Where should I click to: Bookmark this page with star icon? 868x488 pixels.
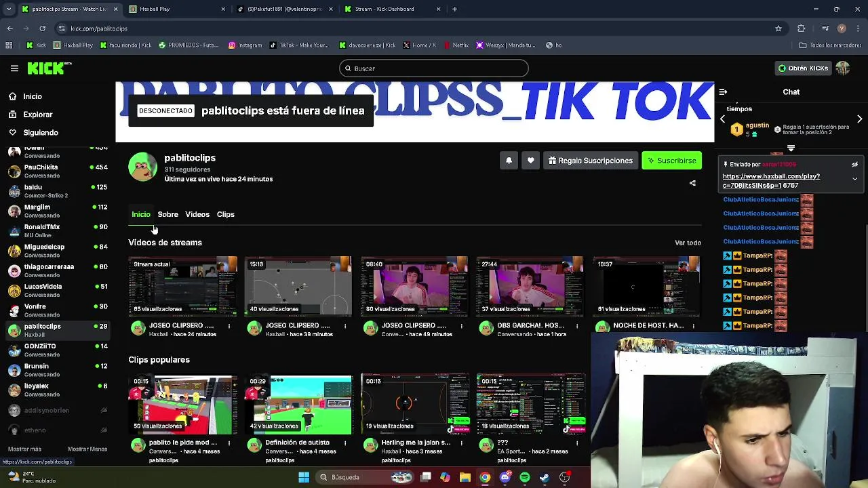point(778,28)
